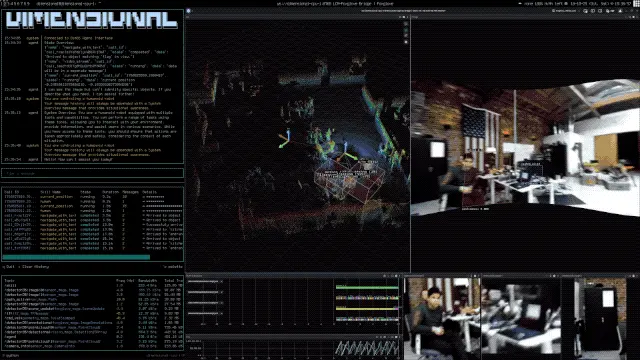The image size is (640, 360).
Task: Click the large workshop camera image
Action: tap(525, 147)
